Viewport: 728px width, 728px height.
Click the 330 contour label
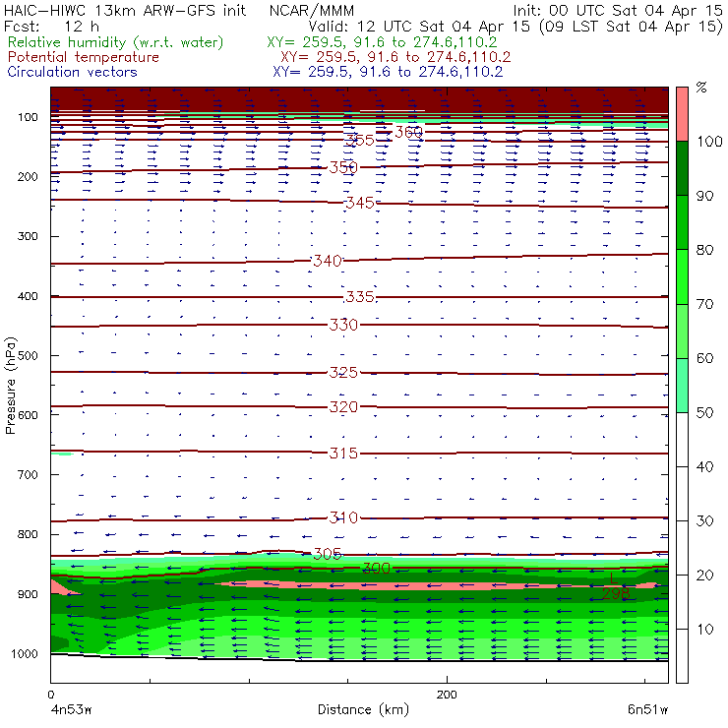(343, 325)
